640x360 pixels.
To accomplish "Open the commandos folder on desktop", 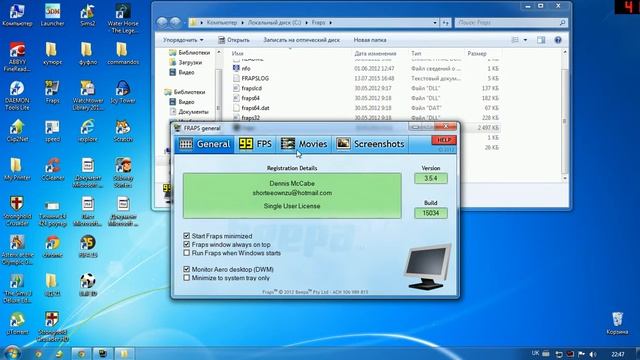I will [x=123, y=54].
